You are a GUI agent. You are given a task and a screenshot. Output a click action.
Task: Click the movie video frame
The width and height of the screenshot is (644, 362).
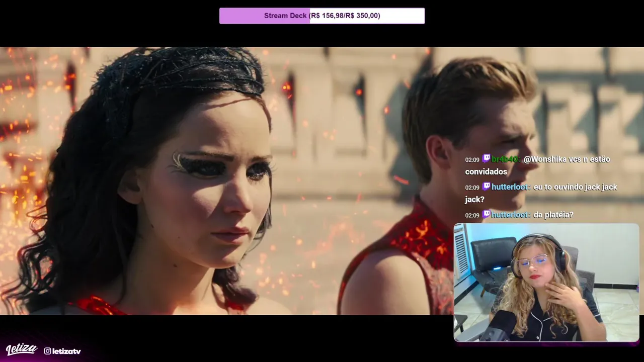pos(322,181)
